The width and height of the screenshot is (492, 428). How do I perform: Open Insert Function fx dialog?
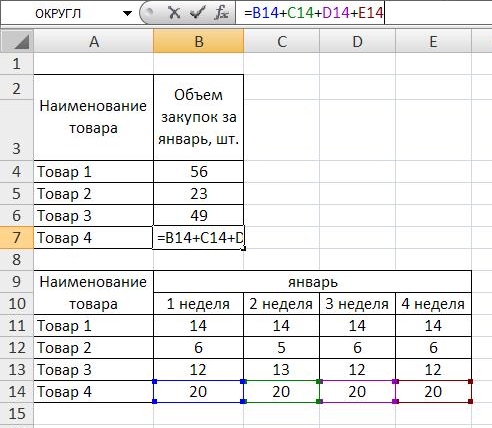[x=221, y=13]
